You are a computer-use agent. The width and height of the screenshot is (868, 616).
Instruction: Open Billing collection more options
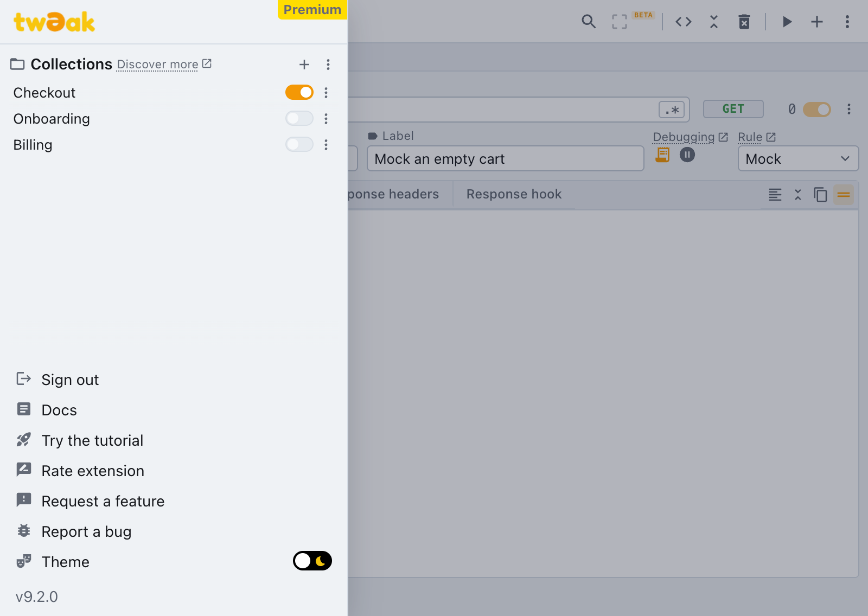[x=326, y=145]
